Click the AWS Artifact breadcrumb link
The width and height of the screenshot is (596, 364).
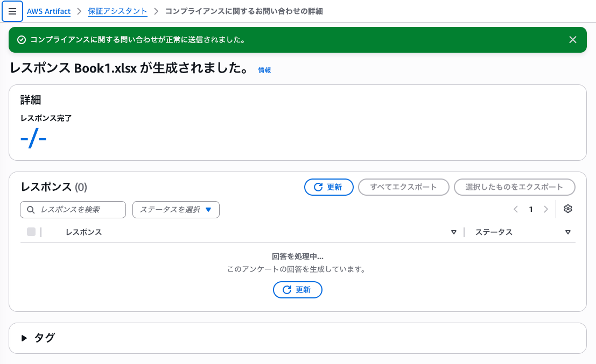click(x=48, y=11)
